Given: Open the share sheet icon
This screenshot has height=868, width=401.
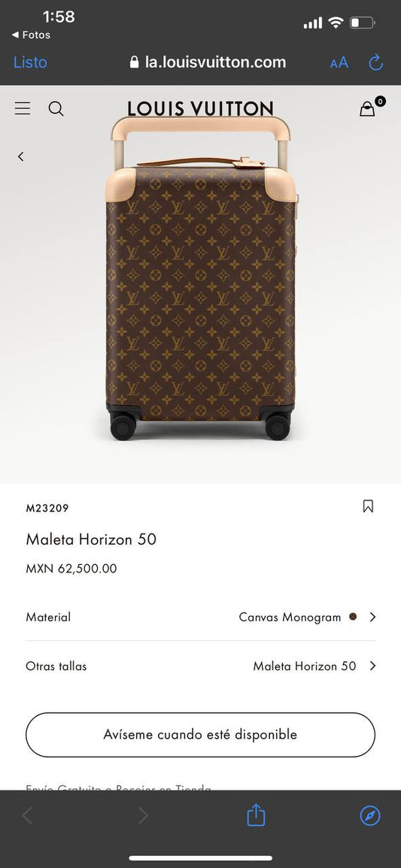Looking at the screenshot, I should pos(256,815).
